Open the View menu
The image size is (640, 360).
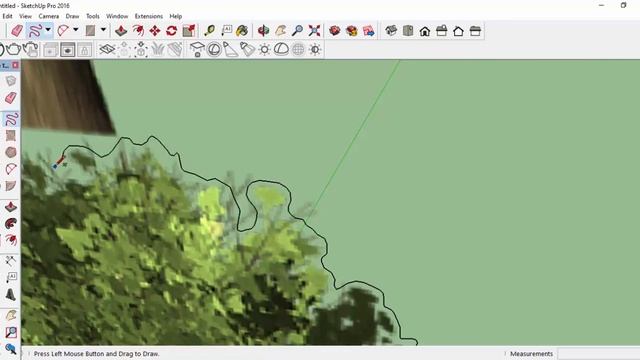25,16
